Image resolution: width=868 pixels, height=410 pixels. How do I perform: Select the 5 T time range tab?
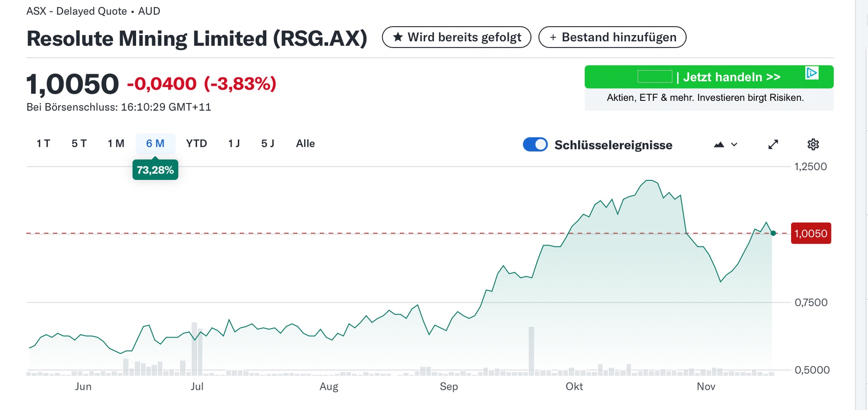[79, 144]
